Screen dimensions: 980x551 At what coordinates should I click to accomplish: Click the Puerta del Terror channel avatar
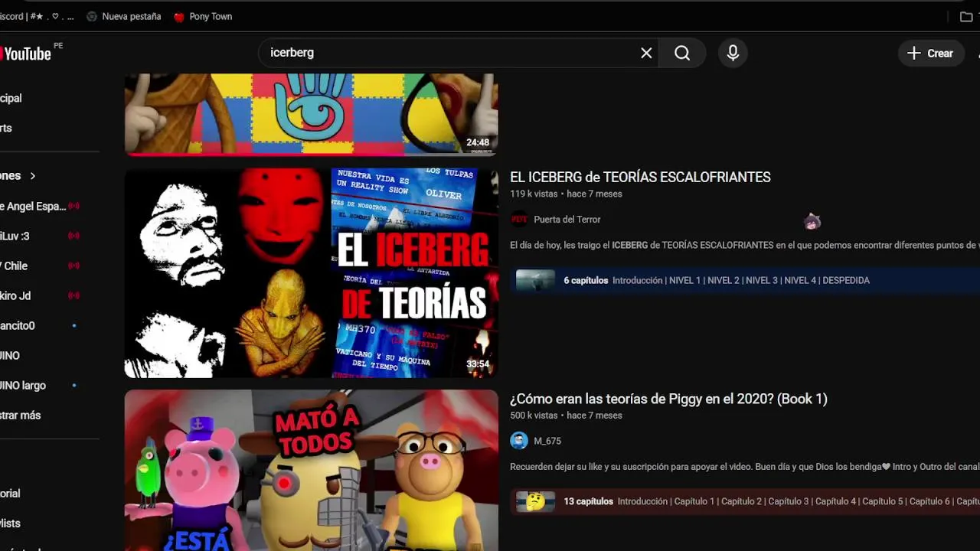[519, 220]
